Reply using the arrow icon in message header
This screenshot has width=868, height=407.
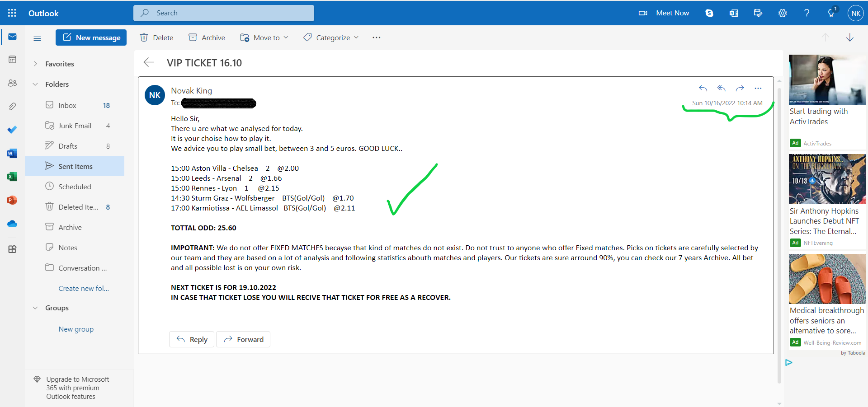pos(703,88)
